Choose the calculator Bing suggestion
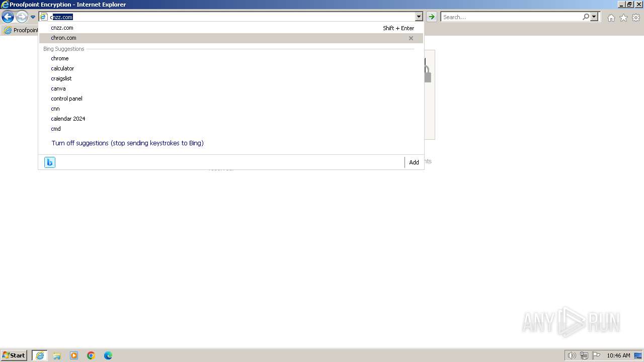 [231, 68]
